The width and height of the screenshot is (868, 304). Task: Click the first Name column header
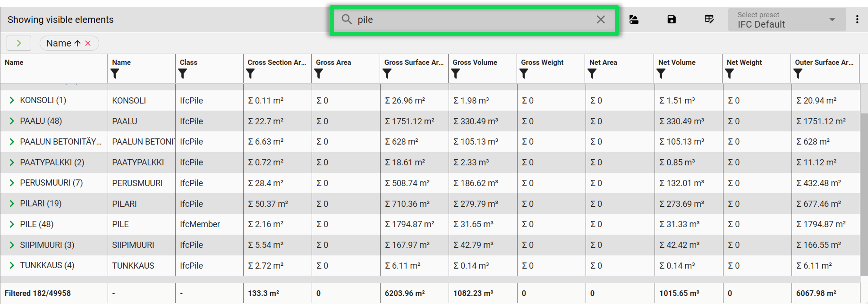pyautogui.click(x=14, y=62)
